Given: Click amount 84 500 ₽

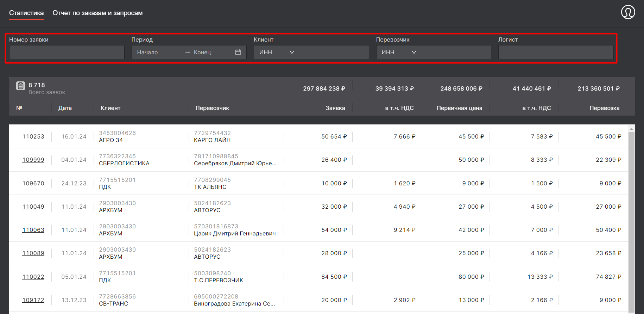Looking at the screenshot, I should pos(334,277).
